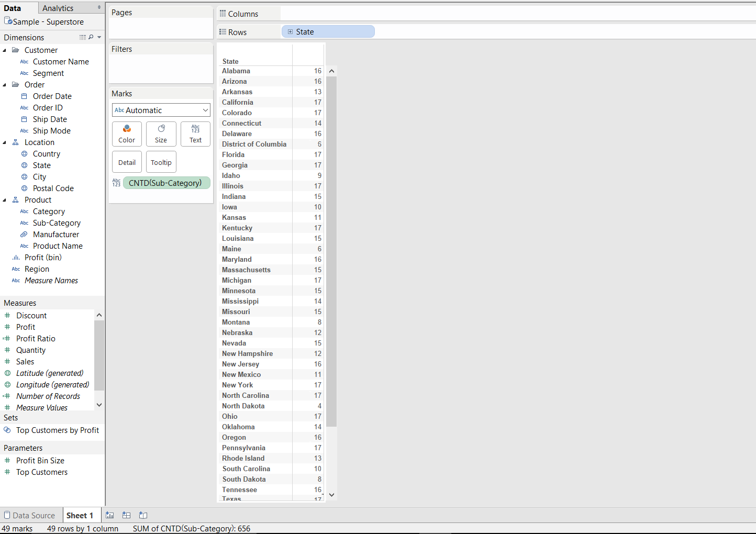This screenshot has height=534, width=756.
Task: Click the Location hierarchy icon
Action: pyautogui.click(x=16, y=142)
